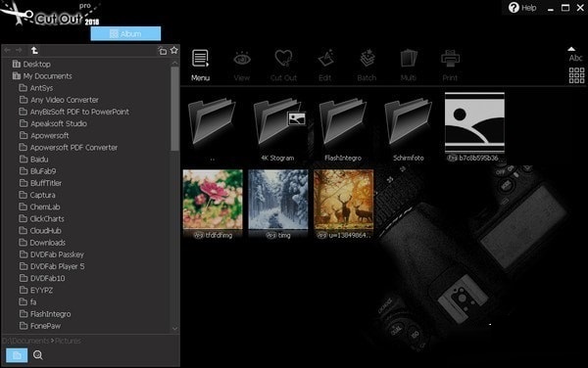Image resolution: width=588 pixels, height=368 pixels.
Task: Go up one folder level
Action: point(34,50)
